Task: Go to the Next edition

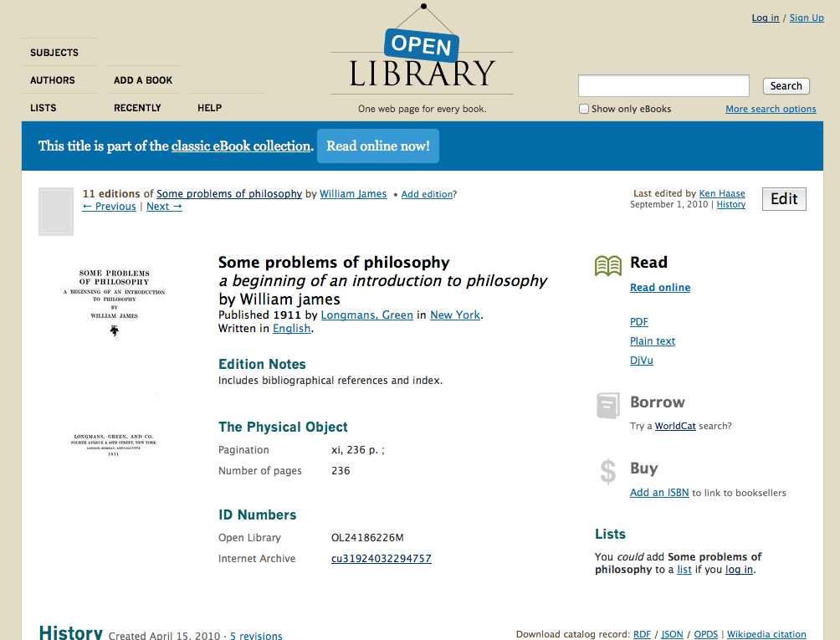Action: click(x=164, y=207)
